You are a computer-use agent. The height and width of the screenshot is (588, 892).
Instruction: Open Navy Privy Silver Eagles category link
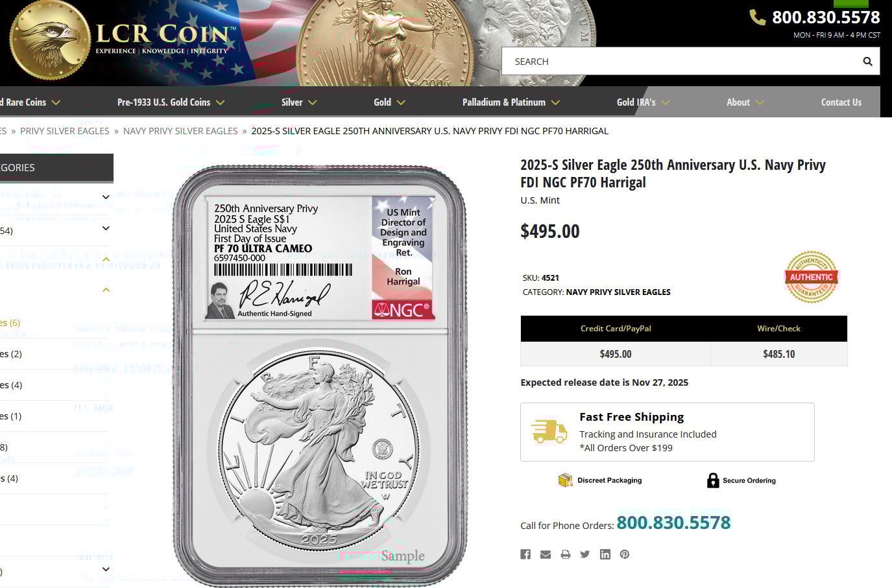click(x=180, y=131)
